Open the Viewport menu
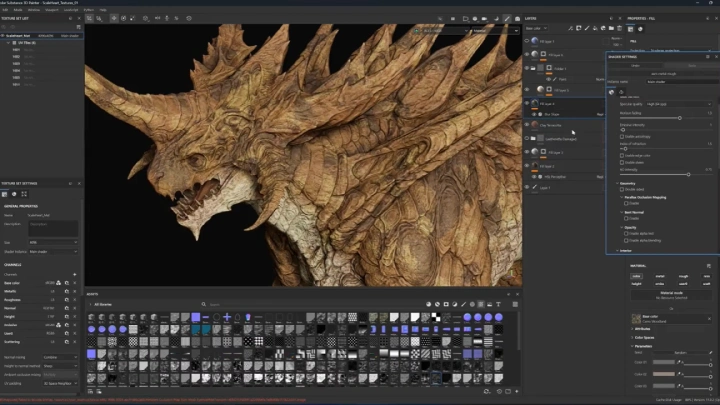 click(51, 10)
